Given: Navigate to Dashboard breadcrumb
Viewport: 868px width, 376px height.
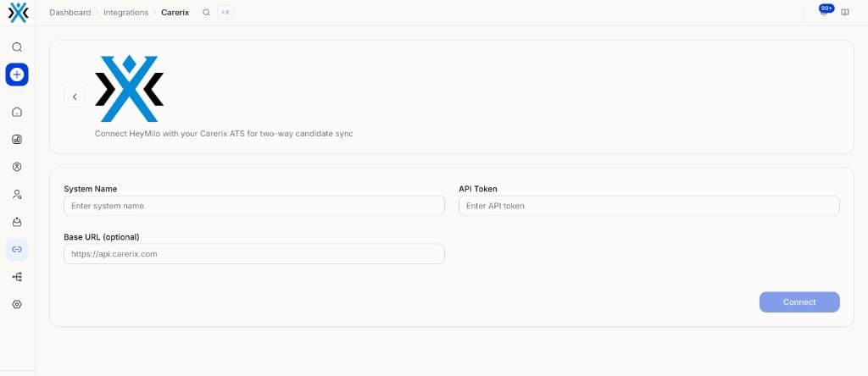Looking at the screenshot, I should tap(70, 12).
